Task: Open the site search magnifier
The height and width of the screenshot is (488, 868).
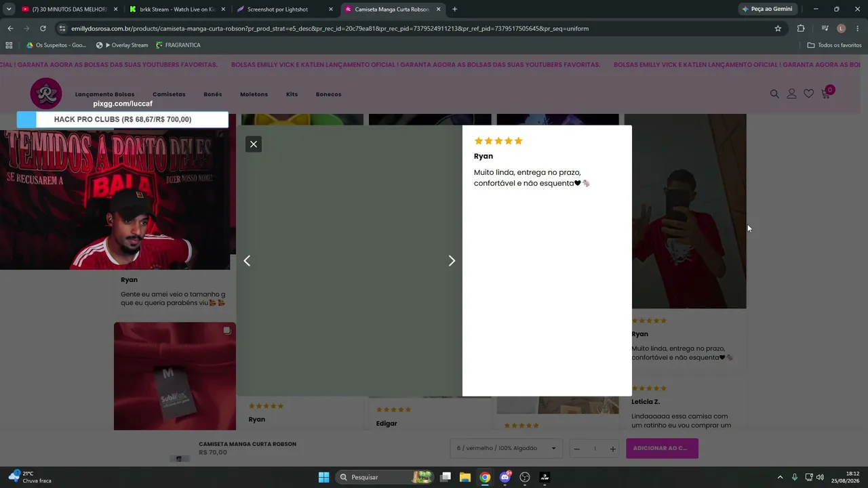Action: tap(774, 94)
